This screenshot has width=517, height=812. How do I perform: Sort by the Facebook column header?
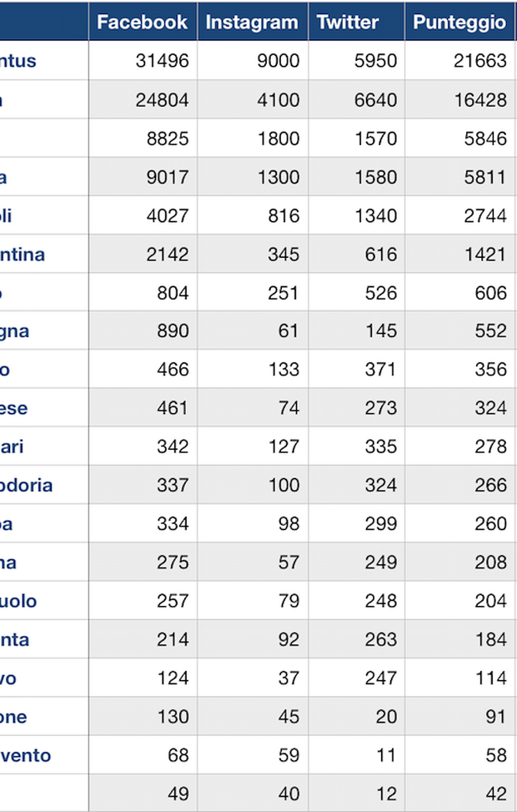(142, 23)
